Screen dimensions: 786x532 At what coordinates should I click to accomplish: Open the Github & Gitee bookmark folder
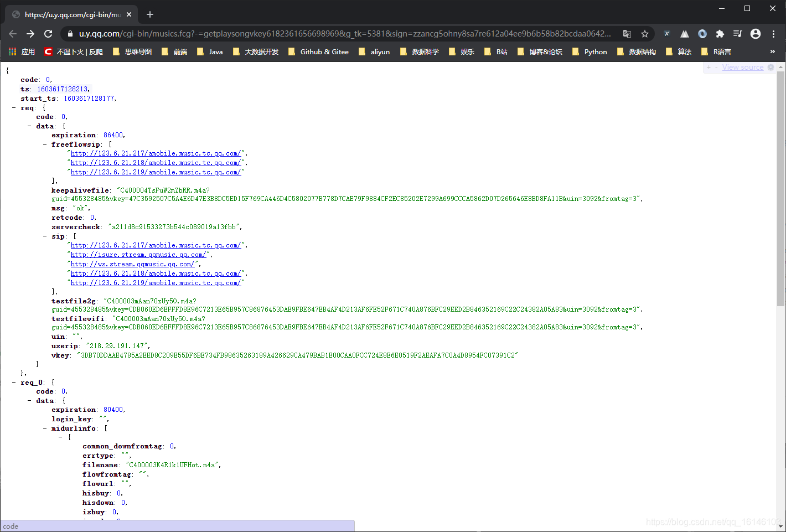pos(318,51)
